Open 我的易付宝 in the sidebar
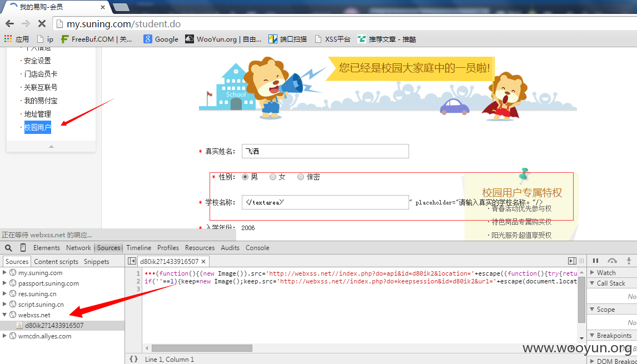 click(x=41, y=101)
